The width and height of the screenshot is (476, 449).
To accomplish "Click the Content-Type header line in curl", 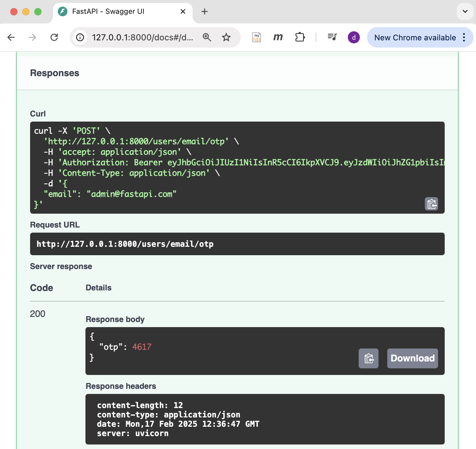I will coord(132,173).
